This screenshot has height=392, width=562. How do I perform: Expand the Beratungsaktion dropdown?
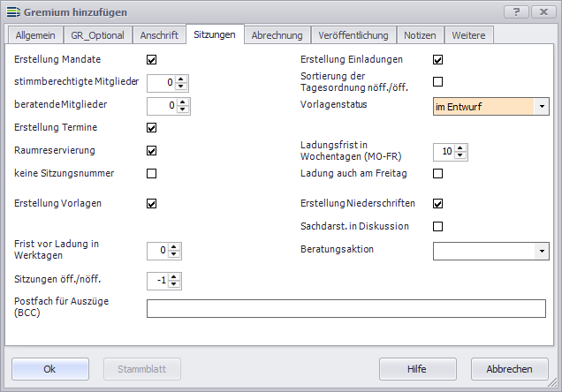click(x=542, y=251)
